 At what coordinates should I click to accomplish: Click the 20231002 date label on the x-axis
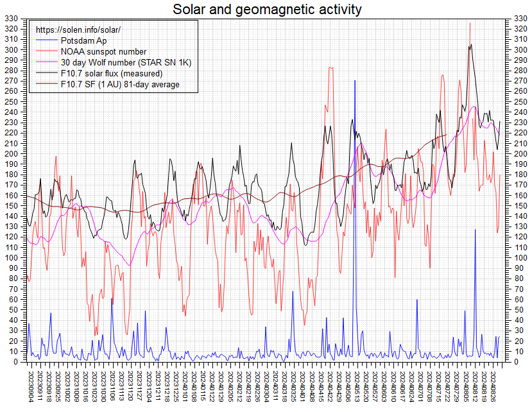tap(67, 387)
